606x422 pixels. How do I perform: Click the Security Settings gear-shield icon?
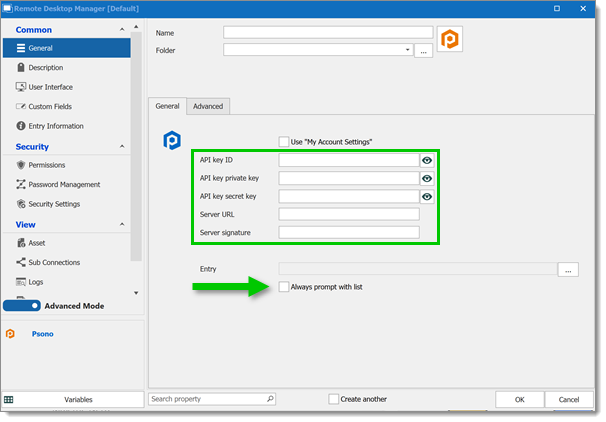(x=21, y=204)
